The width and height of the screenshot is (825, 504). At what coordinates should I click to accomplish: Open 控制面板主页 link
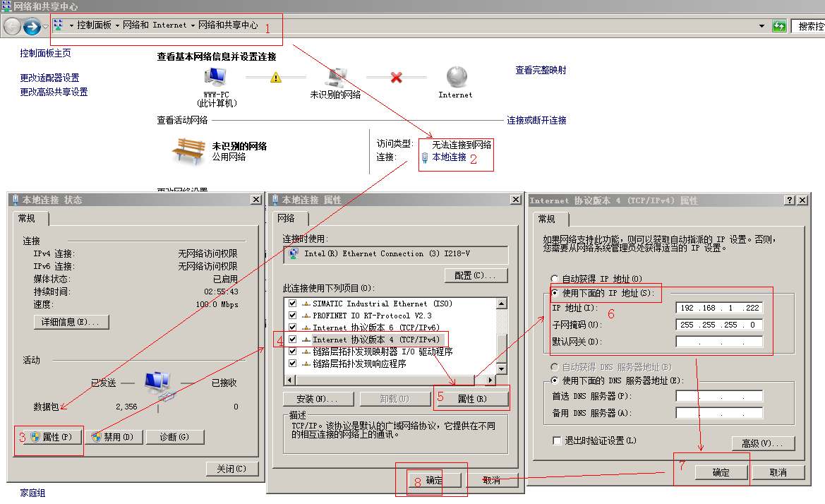coord(45,53)
